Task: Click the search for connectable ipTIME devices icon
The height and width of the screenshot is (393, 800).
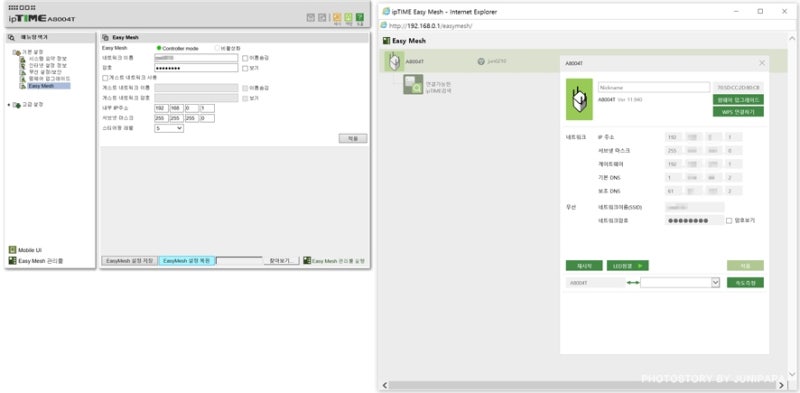Action: pyautogui.click(x=413, y=84)
